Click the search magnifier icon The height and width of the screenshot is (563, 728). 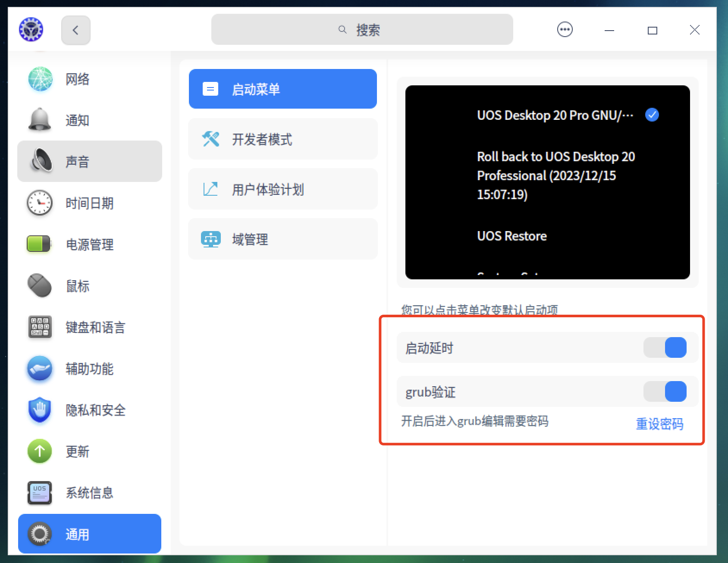[342, 29]
